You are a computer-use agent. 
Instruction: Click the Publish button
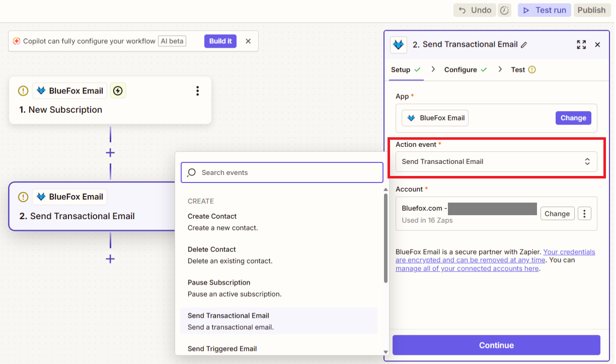click(592, 10)
